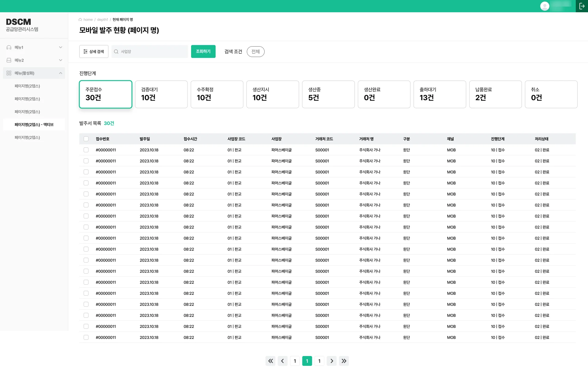Check the first row's checkbox in the order list
588x379 pixels.
click(x=86, y=150)
